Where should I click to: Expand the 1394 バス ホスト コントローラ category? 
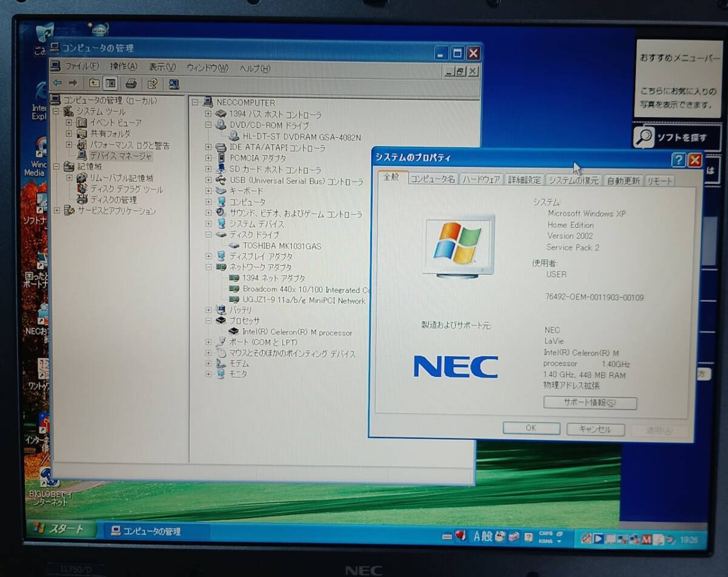[x=208, y=114]
